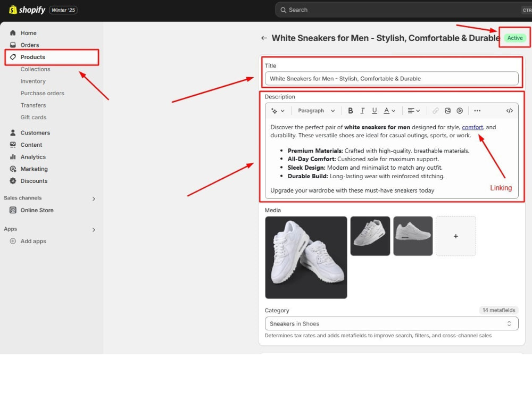Select the second sneaker thumbnail
Viewport: 532px width, 399px height.
[x=370, y=236]
